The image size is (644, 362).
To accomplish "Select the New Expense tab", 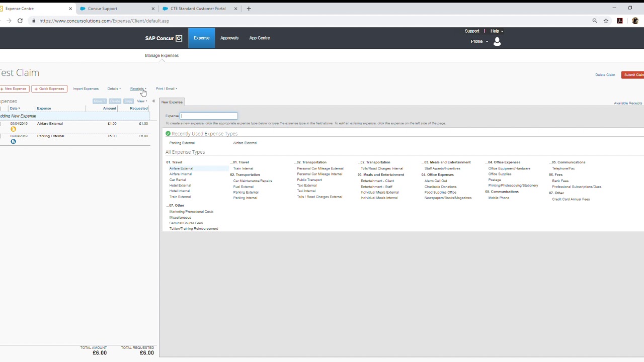I will pos(172,102).
